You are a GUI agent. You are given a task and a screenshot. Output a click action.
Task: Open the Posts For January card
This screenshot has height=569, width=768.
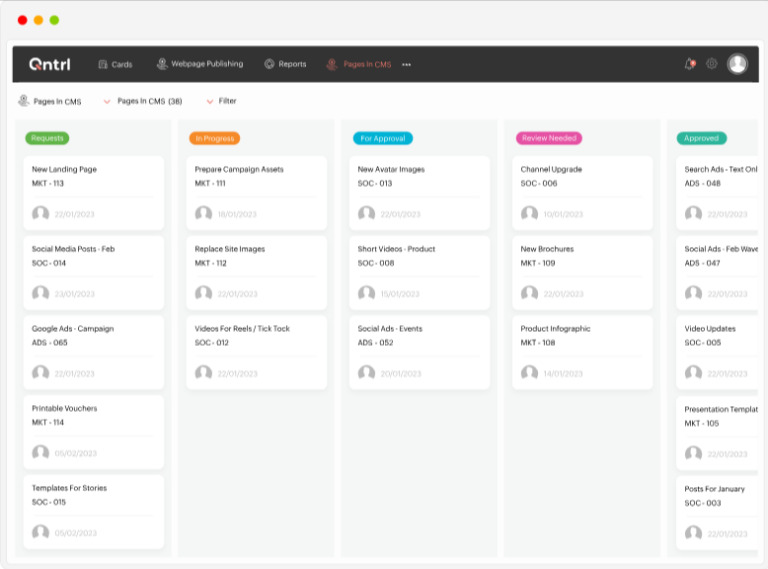pyautogui.click(x=717, y=513)
